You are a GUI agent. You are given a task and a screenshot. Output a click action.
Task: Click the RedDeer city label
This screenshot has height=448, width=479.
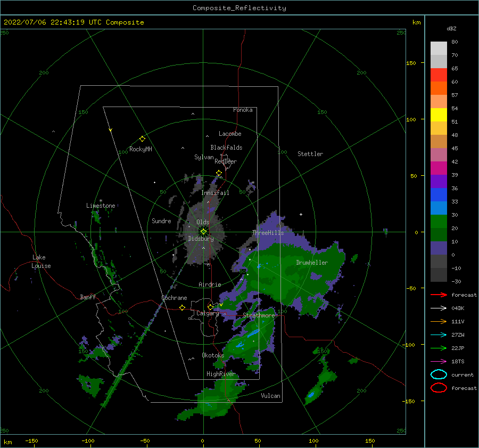coord(226,161)
